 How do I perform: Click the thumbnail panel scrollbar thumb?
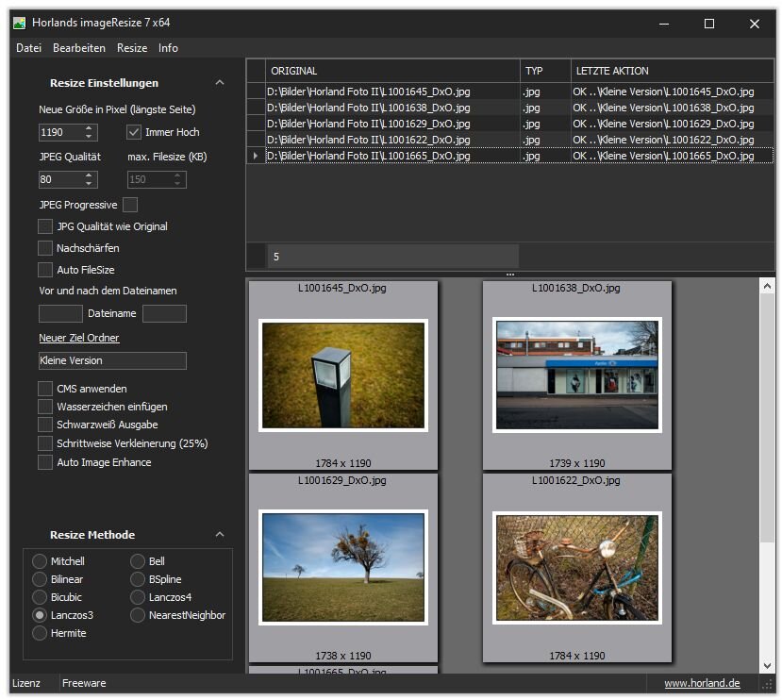[x=767, y=417]
